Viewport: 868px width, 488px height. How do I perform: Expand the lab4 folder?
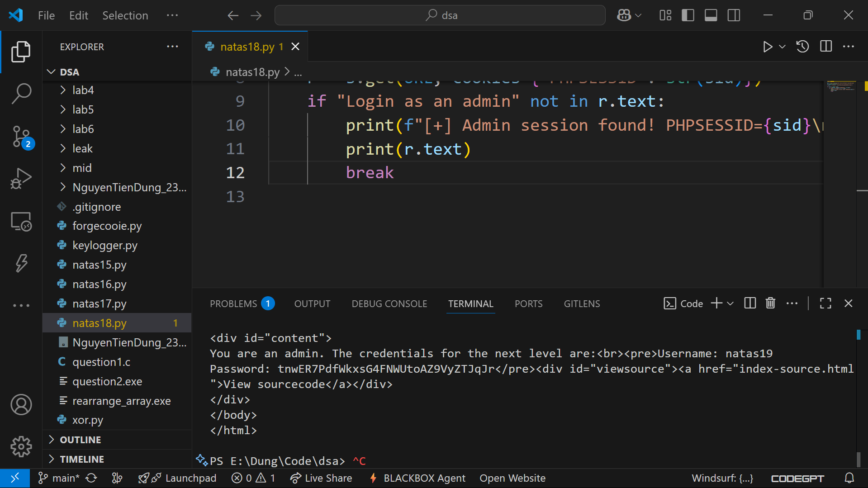(x=83, y=90)
